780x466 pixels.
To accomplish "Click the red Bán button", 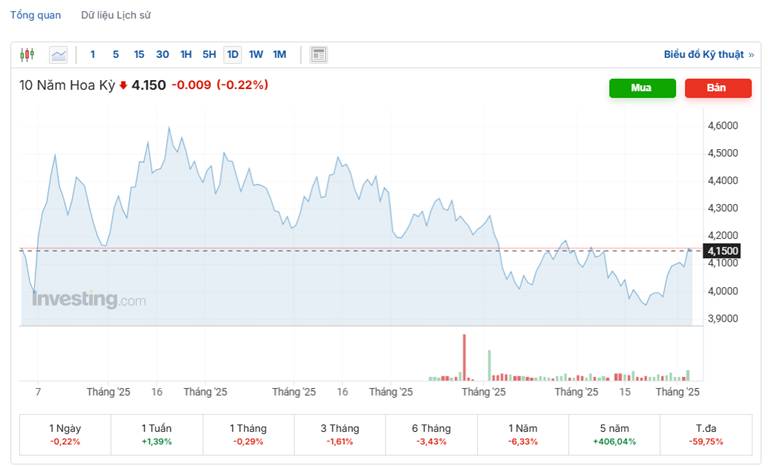I will [718, 88].
